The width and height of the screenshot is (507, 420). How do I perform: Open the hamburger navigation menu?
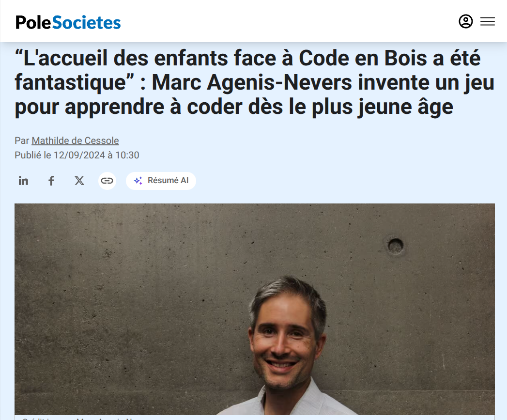[487, 21]
